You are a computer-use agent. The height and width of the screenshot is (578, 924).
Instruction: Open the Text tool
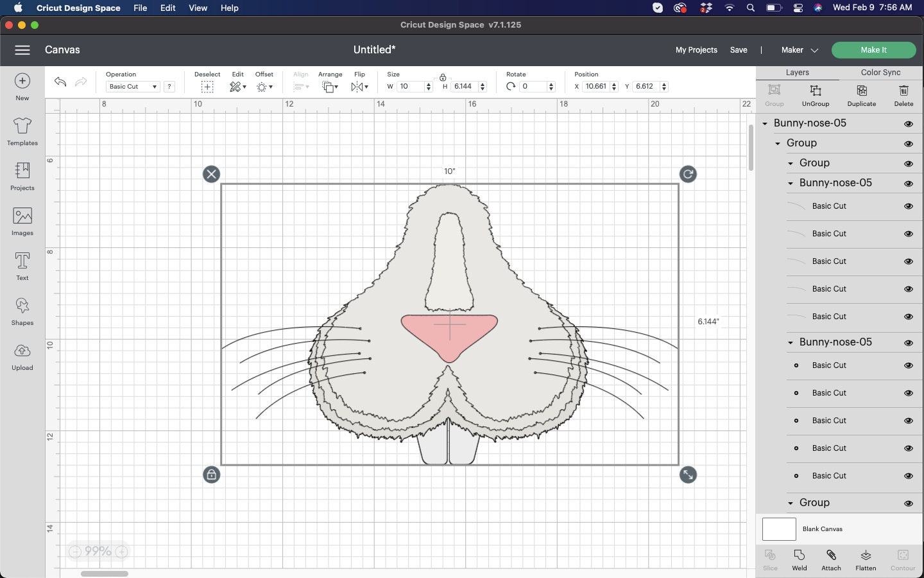click(x=22, y=267)
